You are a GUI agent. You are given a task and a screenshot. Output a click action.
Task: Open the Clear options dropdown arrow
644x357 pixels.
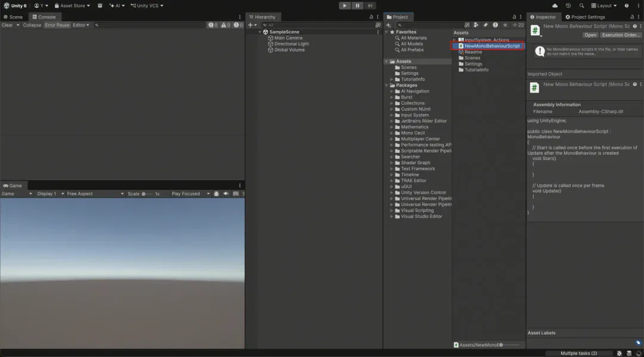pos(18,25)
